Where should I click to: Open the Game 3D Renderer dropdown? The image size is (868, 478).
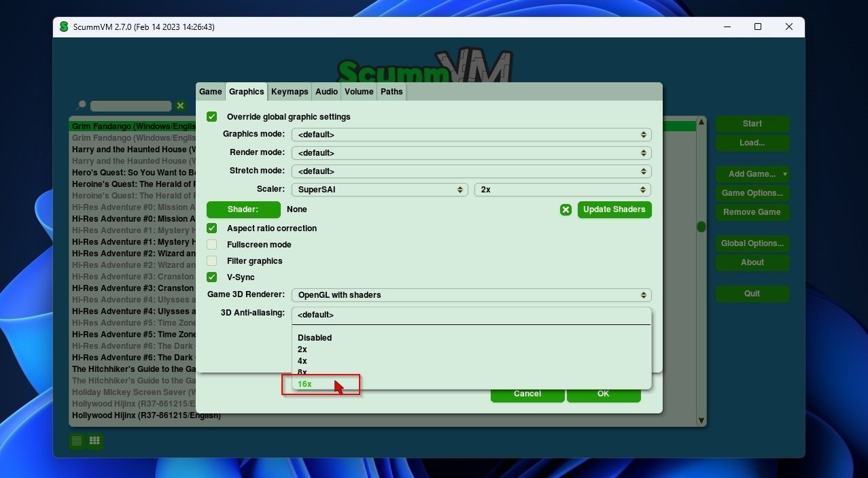point(472,295)
